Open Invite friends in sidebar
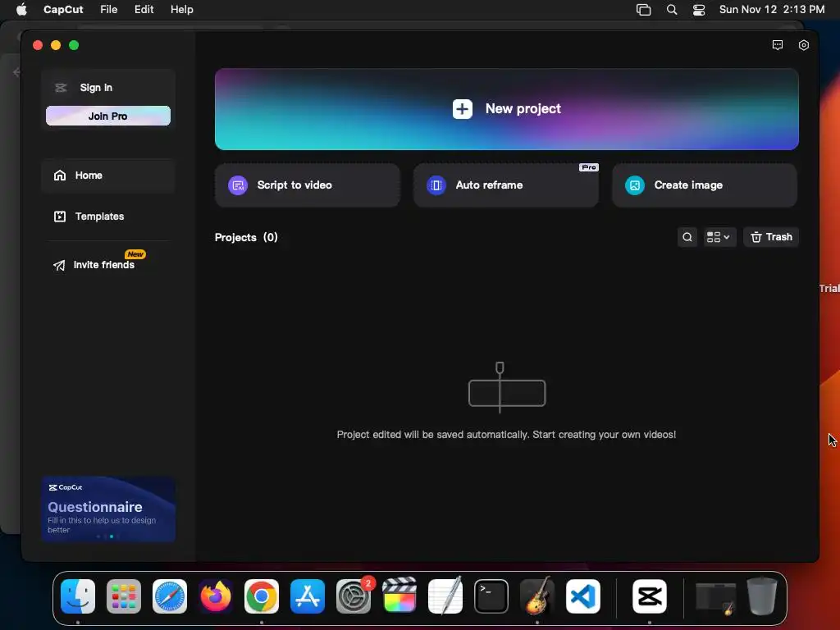The image size is (840, 630). pyautogui.click(x=104, y=265)
